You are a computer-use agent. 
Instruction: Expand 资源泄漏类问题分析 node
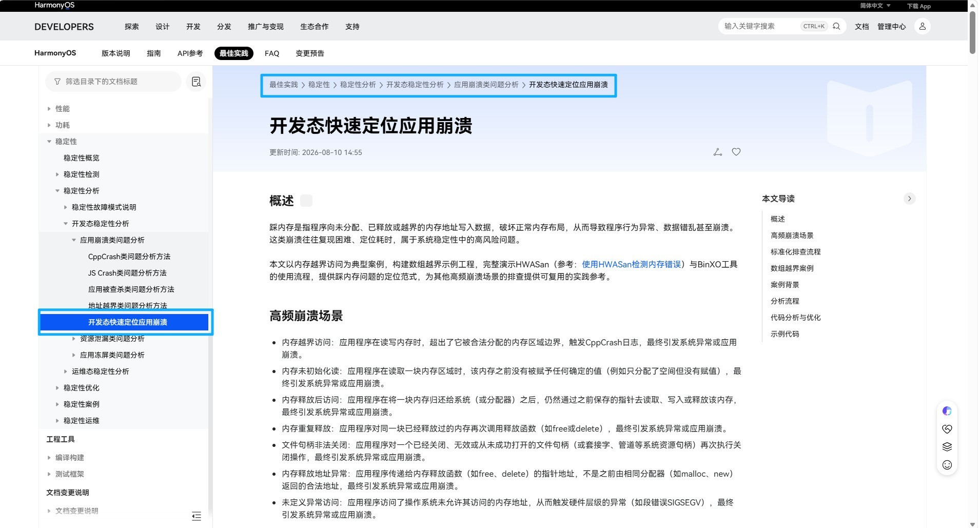click(x=74, y=339)
